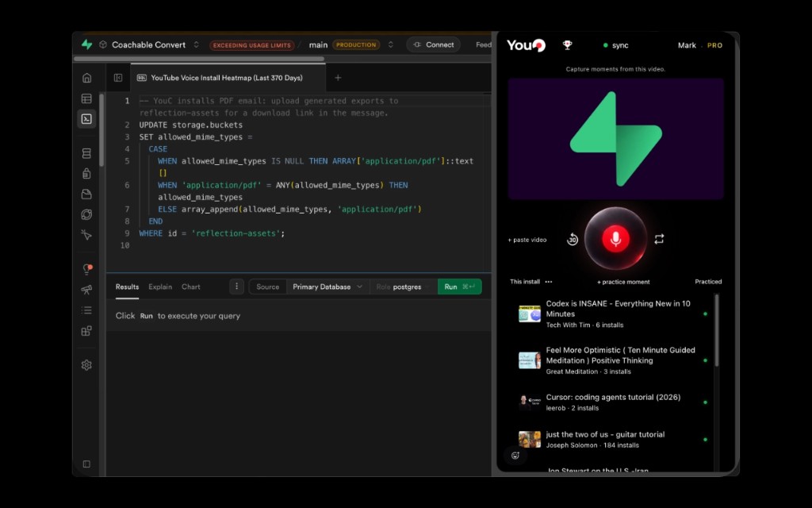Image resolution: width=812 pixels, height=508 pixels.
Task: Open results options three-dot menu
Action: [x=236, y=286]
